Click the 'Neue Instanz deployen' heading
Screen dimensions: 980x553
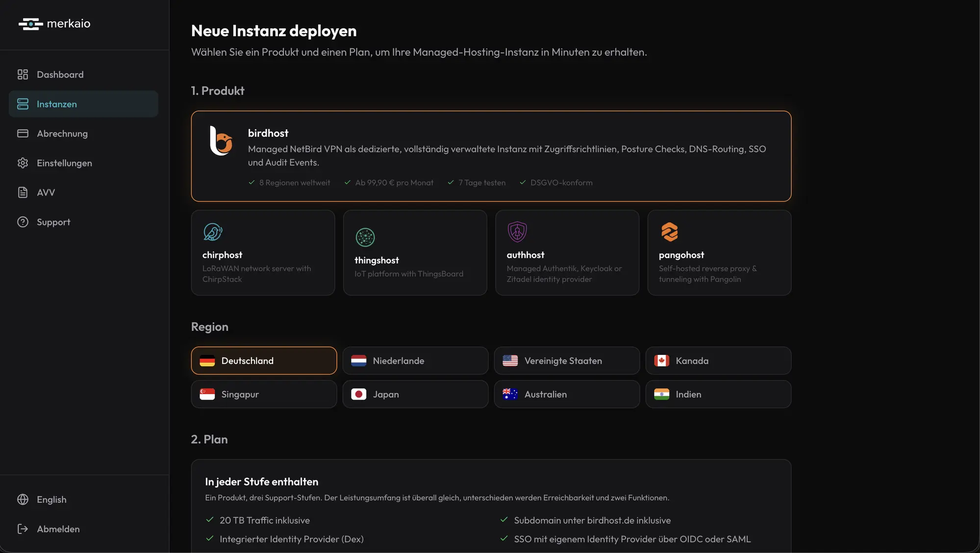tap(274, 31)
